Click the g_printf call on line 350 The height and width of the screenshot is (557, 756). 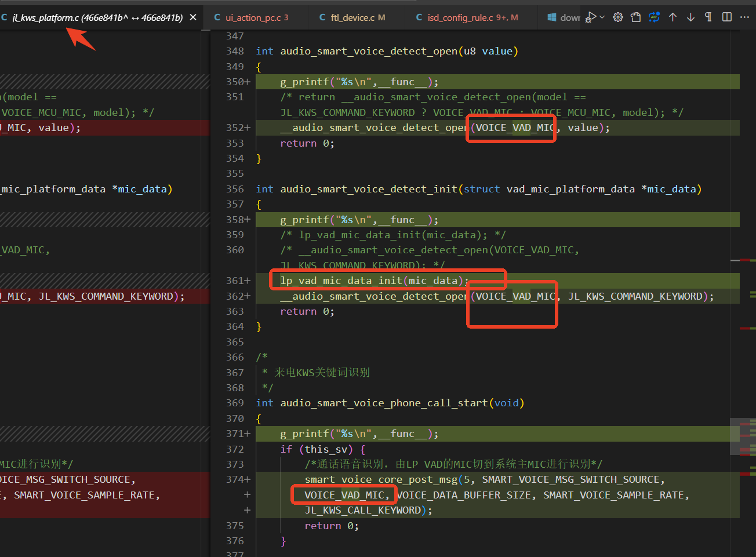pos(359,82)
